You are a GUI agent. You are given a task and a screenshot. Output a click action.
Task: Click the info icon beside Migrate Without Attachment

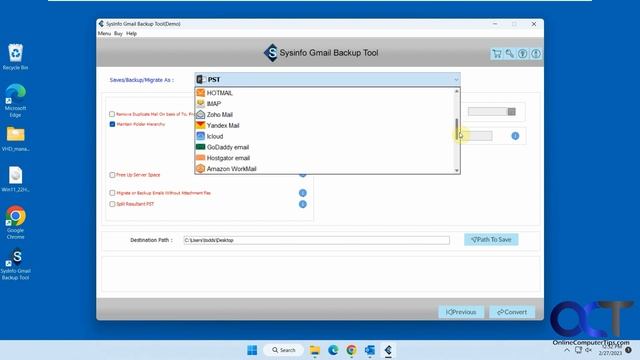pos(302,193)
